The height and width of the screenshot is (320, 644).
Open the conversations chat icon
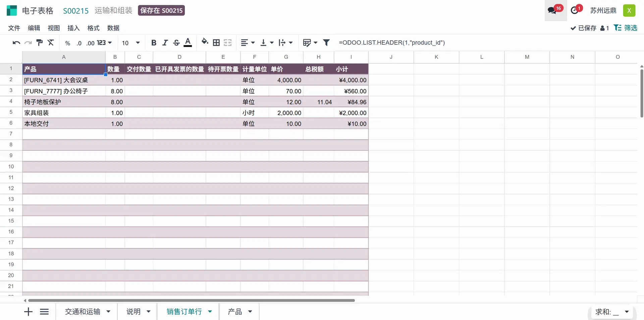(x=552, y=10)
